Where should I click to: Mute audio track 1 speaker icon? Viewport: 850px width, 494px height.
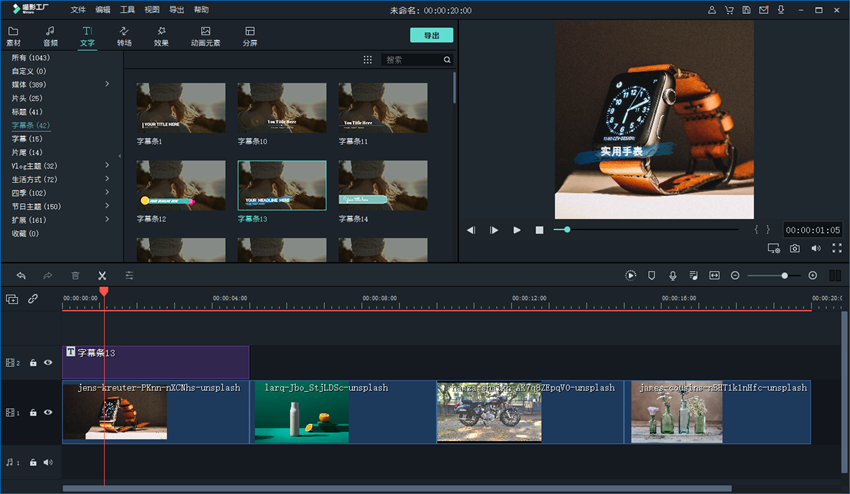point(48,462)
